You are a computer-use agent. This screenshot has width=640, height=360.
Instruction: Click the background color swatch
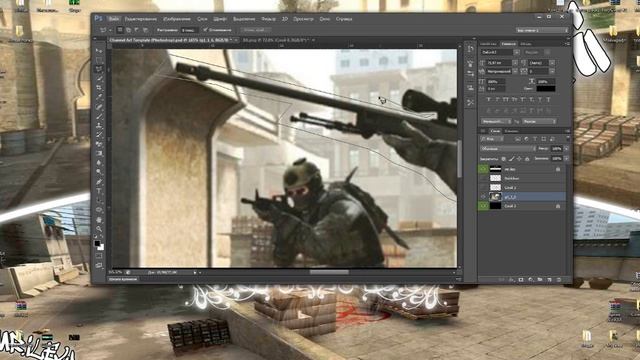pyautogui.click(x=101, y=247)
